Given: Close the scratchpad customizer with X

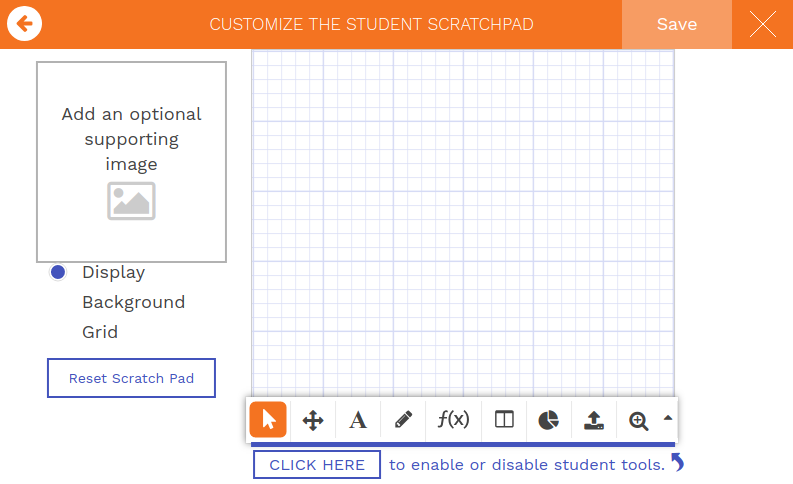Looking at the screenshot, I should 763,24.
